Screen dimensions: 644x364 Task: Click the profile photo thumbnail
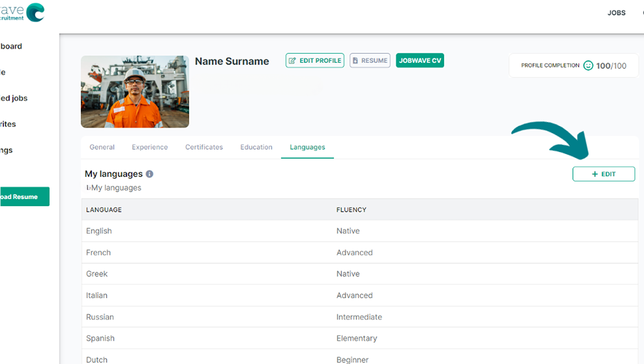tap(134, 91)
